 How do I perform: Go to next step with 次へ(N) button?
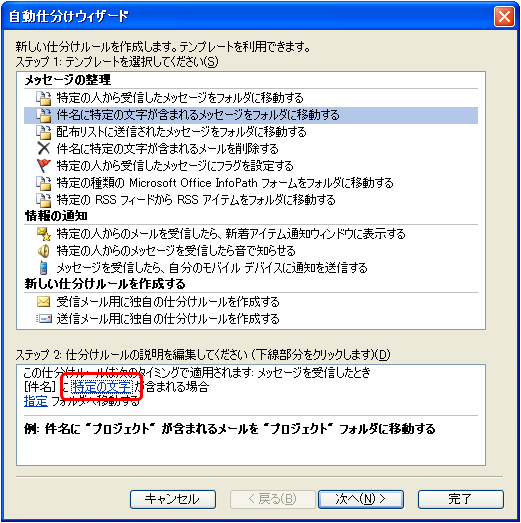coord(361,499)
